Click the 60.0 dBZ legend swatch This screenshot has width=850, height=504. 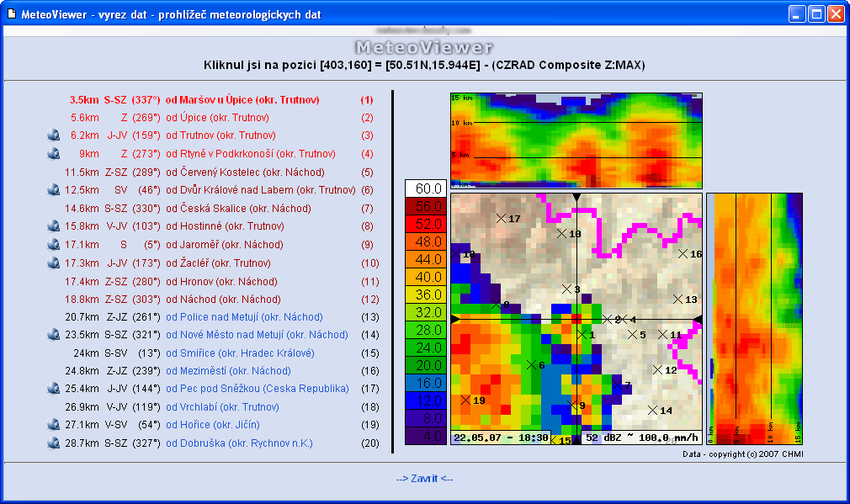pyautogui.click(x=426, y=188)
